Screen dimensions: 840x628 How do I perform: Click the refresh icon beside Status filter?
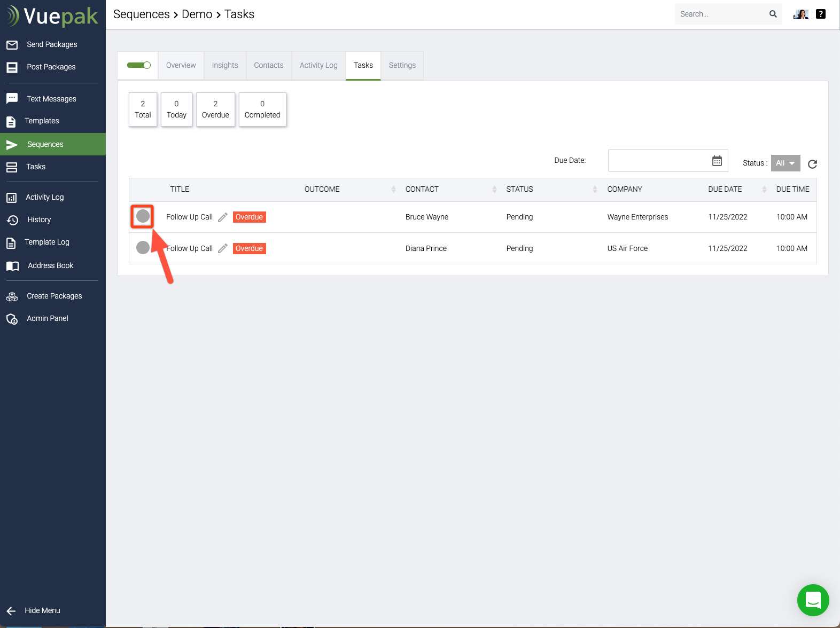point(812,164)
